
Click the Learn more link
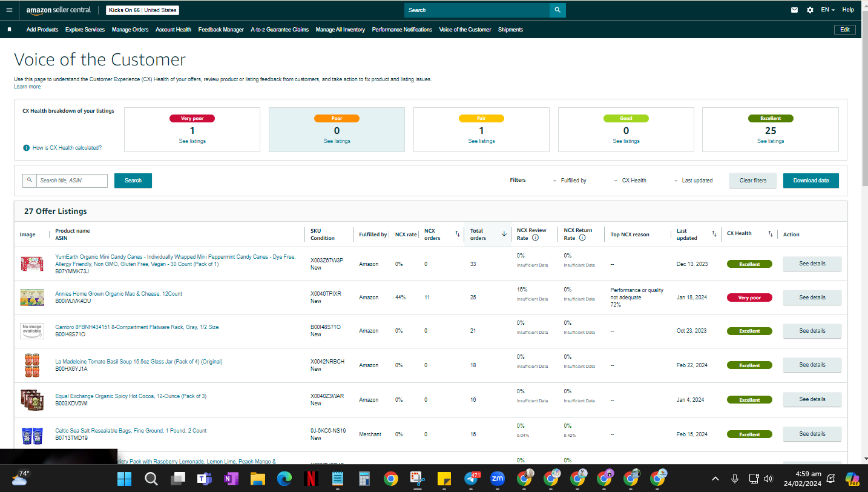pos(27,87)
